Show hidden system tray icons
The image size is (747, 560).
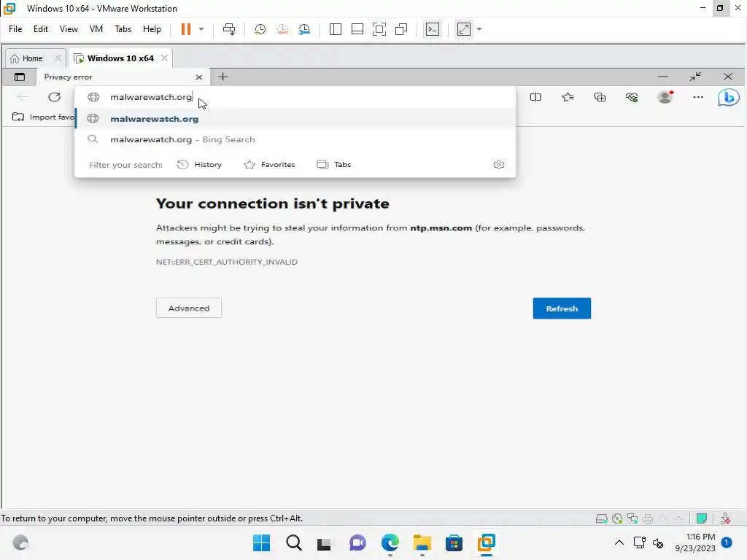[x=619, y=542]
